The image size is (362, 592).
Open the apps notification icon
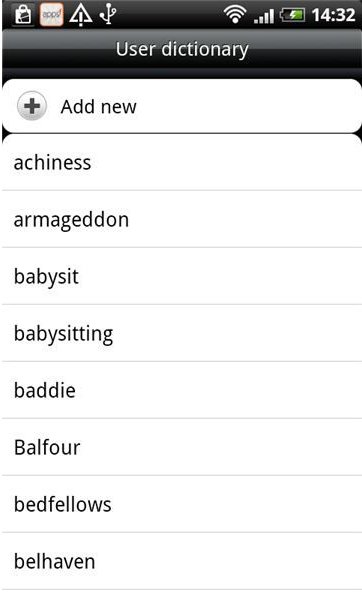coord(51,15)
